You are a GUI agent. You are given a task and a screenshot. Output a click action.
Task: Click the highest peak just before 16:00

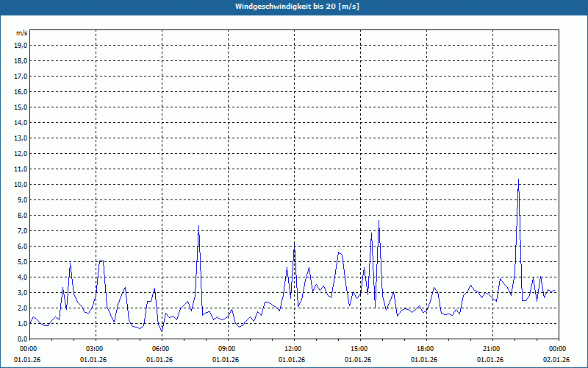[x=379, y=221]
